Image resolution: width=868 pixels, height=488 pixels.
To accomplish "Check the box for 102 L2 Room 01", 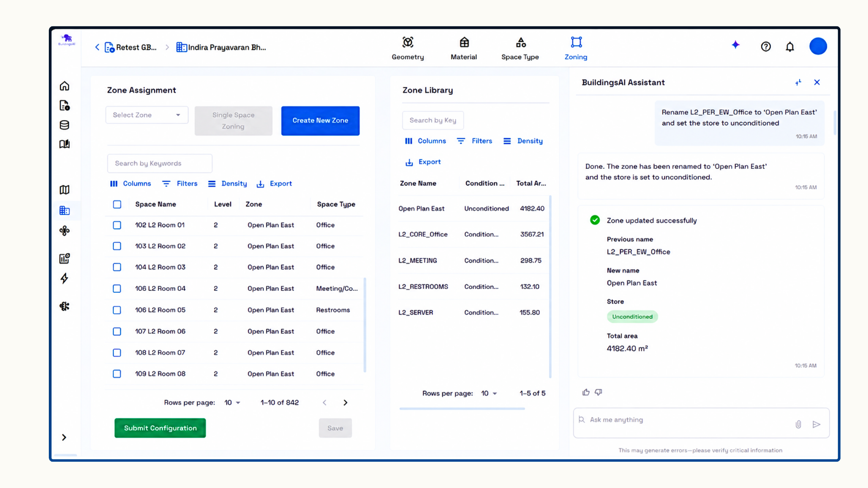I will [x=117, y=225].
